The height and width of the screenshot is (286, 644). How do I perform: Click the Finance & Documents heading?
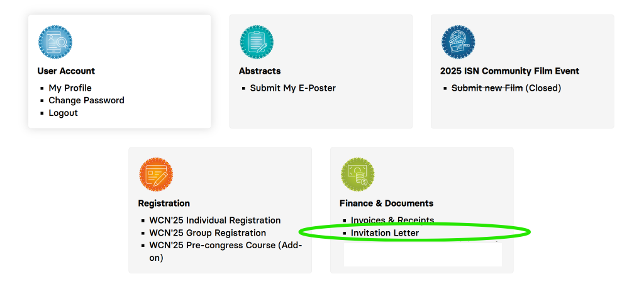point(386,203)
